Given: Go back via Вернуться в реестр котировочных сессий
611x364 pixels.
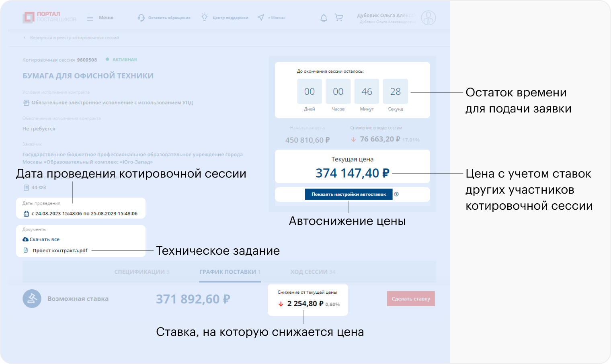Looking at the screenshot, I should [74, 38].
